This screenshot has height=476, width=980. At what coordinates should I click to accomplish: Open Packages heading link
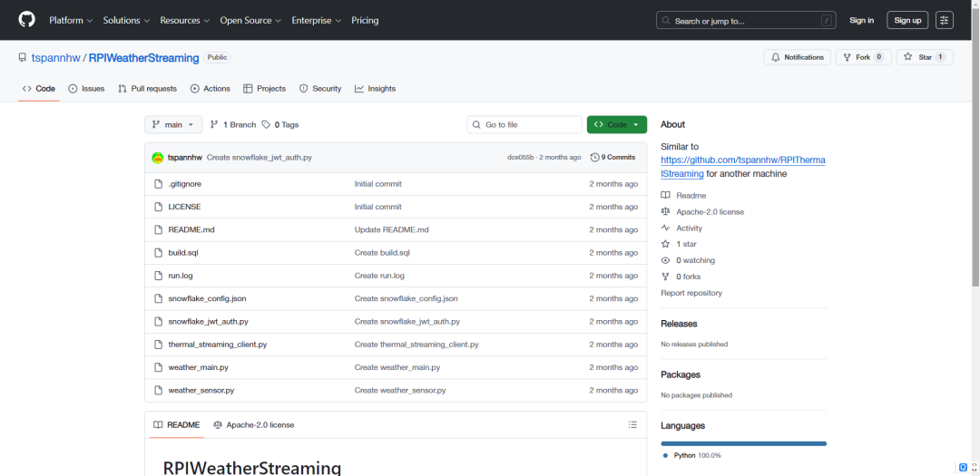680,374
